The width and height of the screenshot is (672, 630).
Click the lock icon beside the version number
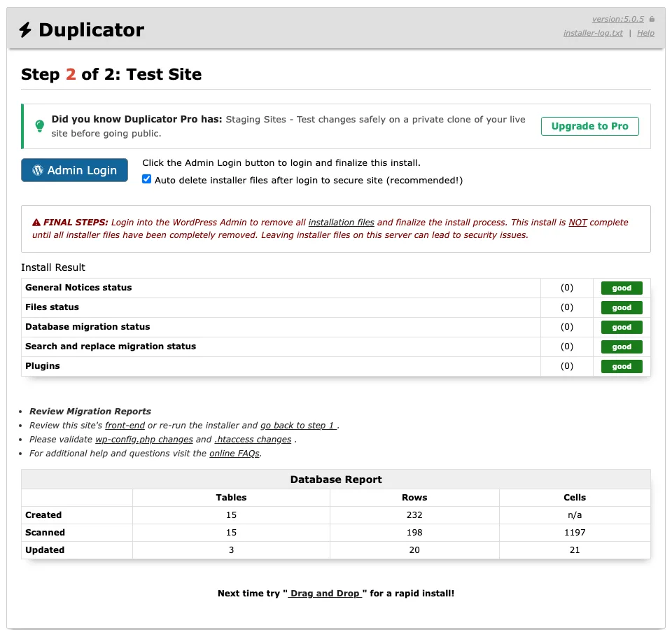tap(652, 20)
